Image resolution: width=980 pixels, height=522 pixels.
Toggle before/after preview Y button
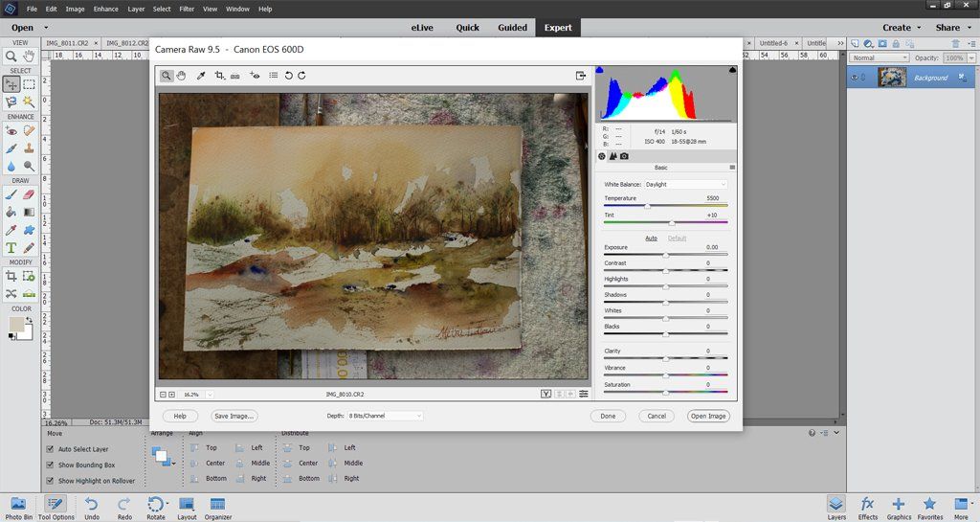coord(546,394)
